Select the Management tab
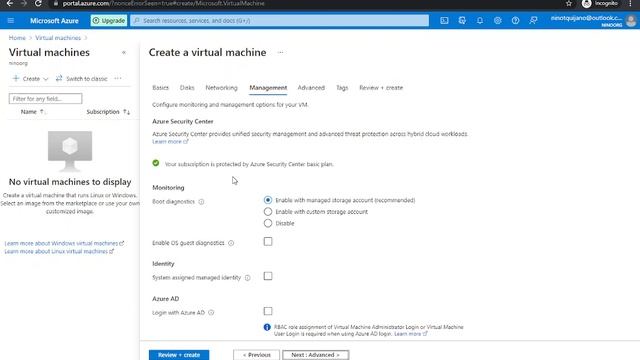Screen dimensions: 640x360 click(x=268, y=88)
